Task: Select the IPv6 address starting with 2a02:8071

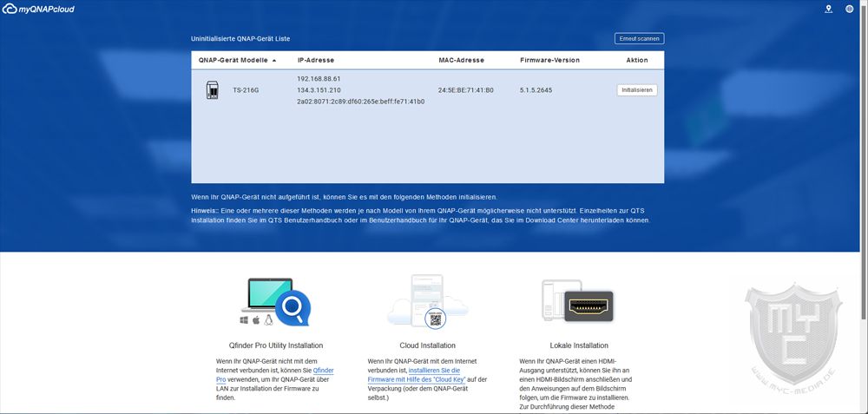Action: 361,102
